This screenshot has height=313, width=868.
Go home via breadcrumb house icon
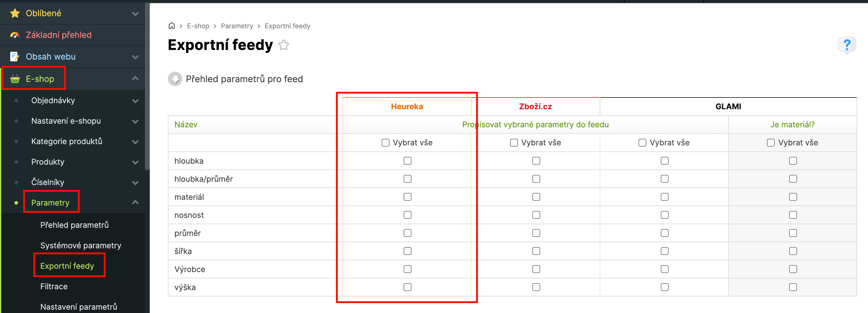[x=172, y=26]
